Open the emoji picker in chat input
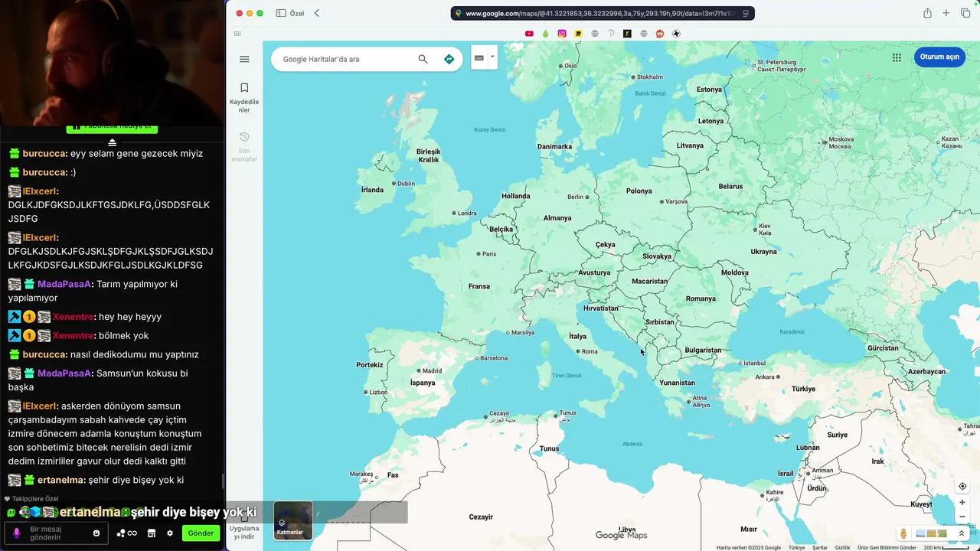Screen dimensions: 980x551 pos(96,533)
